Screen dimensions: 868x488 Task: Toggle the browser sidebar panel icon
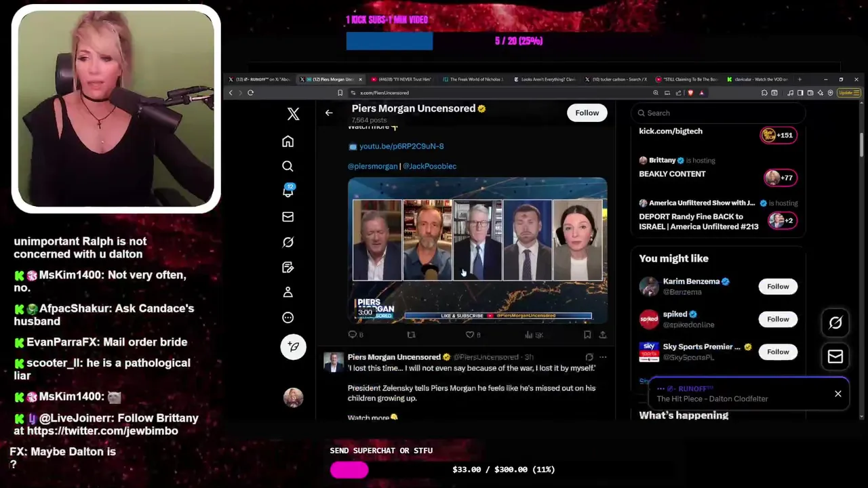(800, 93)
